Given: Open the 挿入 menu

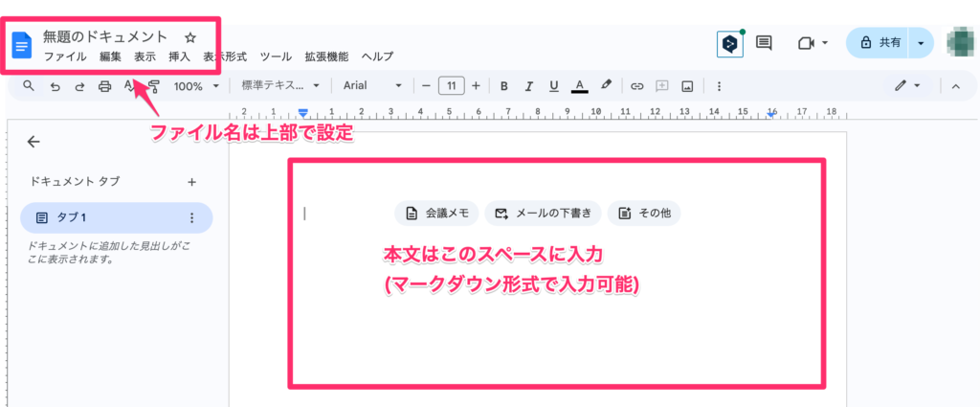Looking at the screenshot, I should pos(179,57).
